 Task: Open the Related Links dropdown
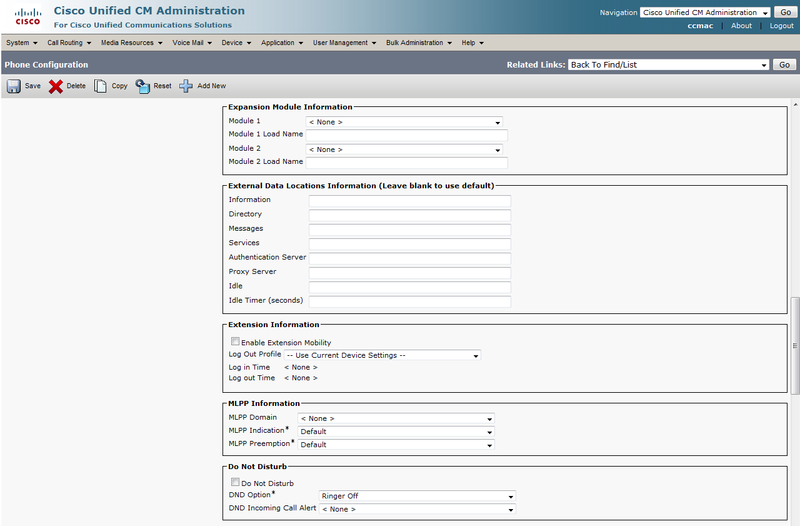click(x=668, y=65)
